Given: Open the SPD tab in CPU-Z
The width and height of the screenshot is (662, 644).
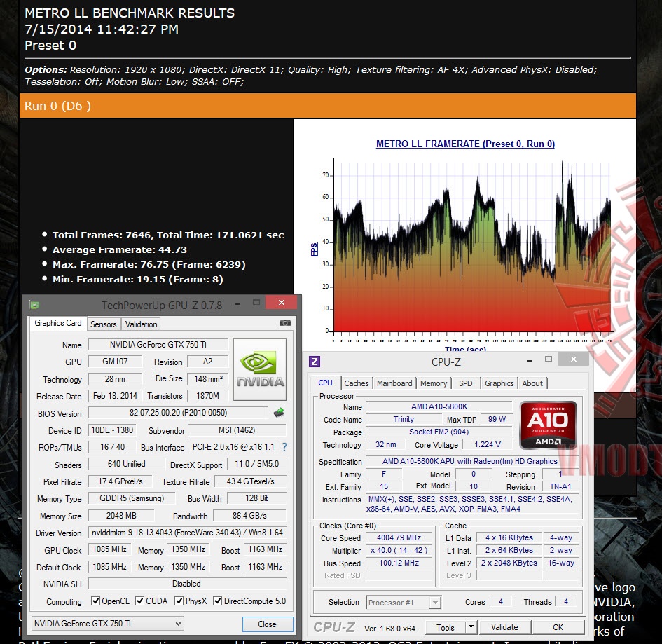Looking at the screenshot, I should tap(466, 383).
